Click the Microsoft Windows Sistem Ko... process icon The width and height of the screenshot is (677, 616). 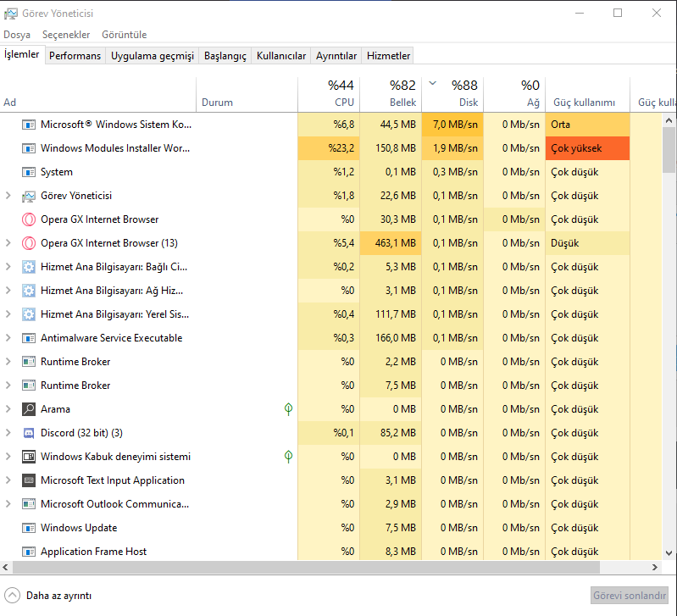29,125
